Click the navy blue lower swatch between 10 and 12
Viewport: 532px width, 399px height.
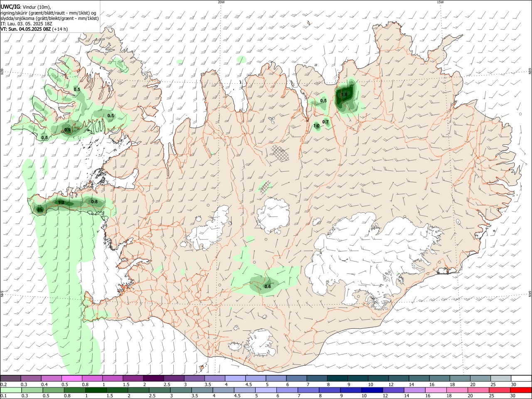372,390
